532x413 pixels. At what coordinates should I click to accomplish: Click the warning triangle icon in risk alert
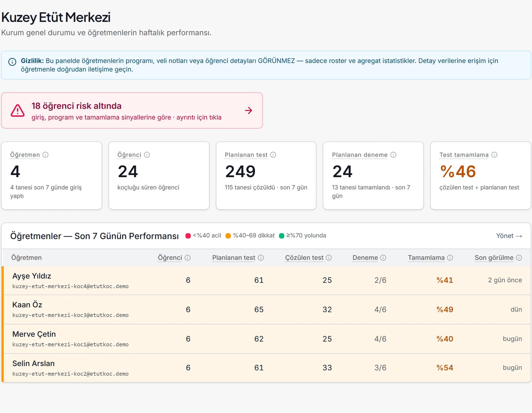click(x=18, y=111)
